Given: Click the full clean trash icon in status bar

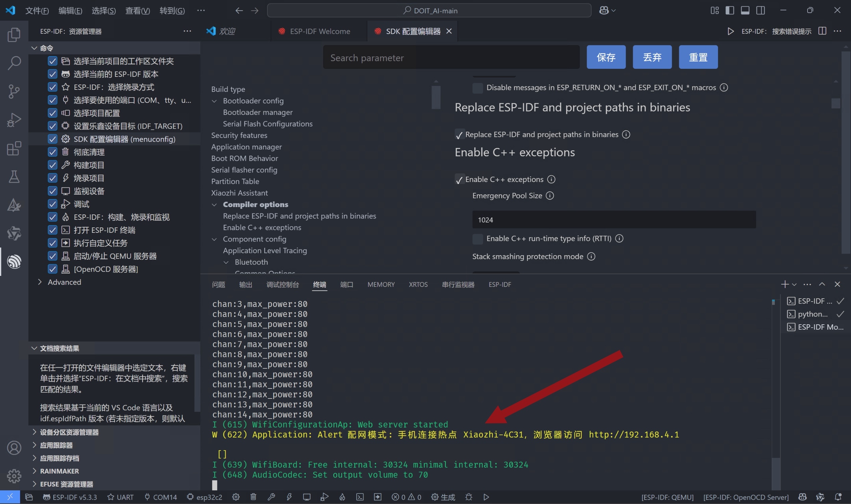Looking at the screenshot, I should coord(253,497).
